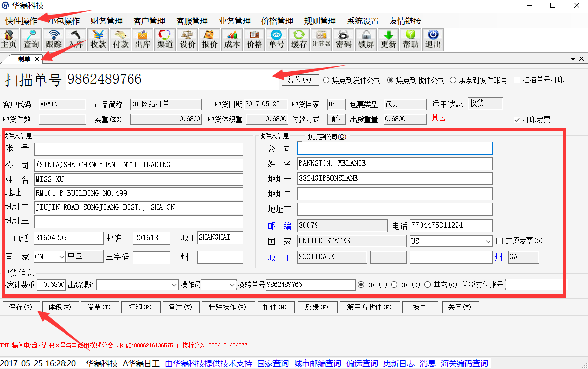
Task: Click the 保存(S) save button
Action: coord(21,307)
